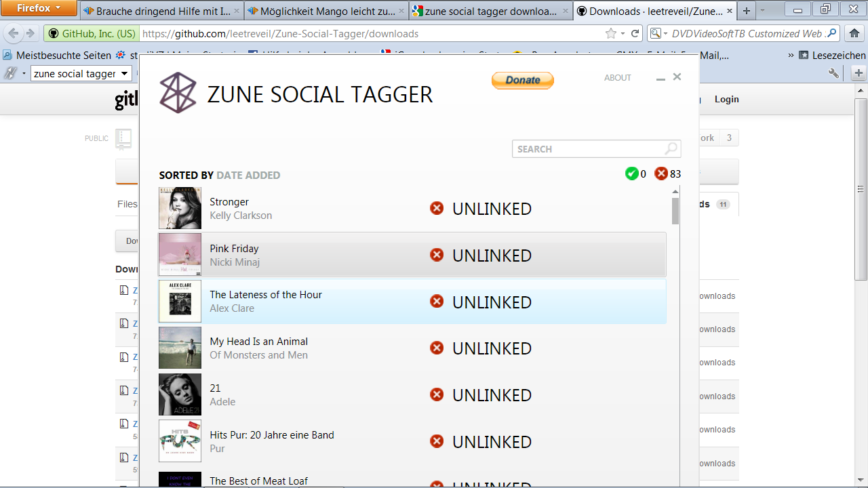Click the unlinked icon for Hits Pur album
Image resolution: width=868 pixels, height=488 pixels.
click(437, 441)
